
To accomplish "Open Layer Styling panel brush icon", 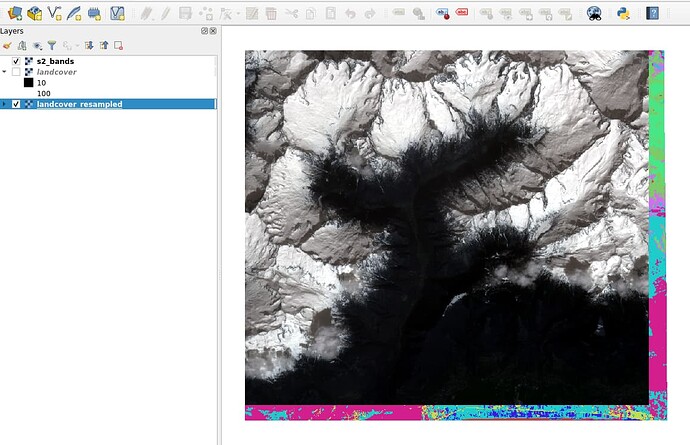I will (7, 45).
